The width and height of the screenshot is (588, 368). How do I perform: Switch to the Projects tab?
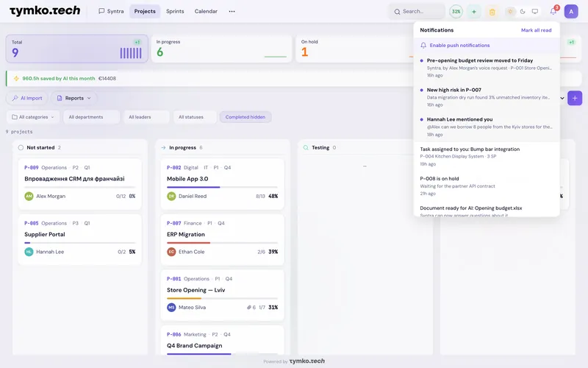145,11
